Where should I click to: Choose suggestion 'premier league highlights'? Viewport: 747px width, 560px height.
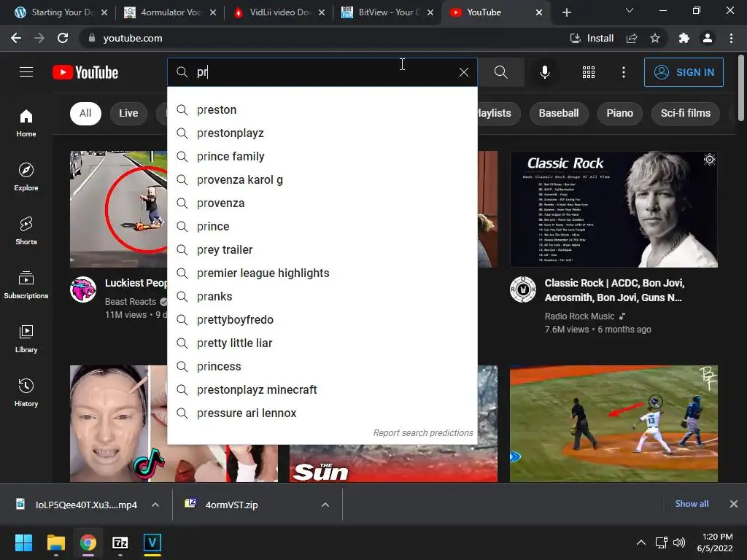322,273
